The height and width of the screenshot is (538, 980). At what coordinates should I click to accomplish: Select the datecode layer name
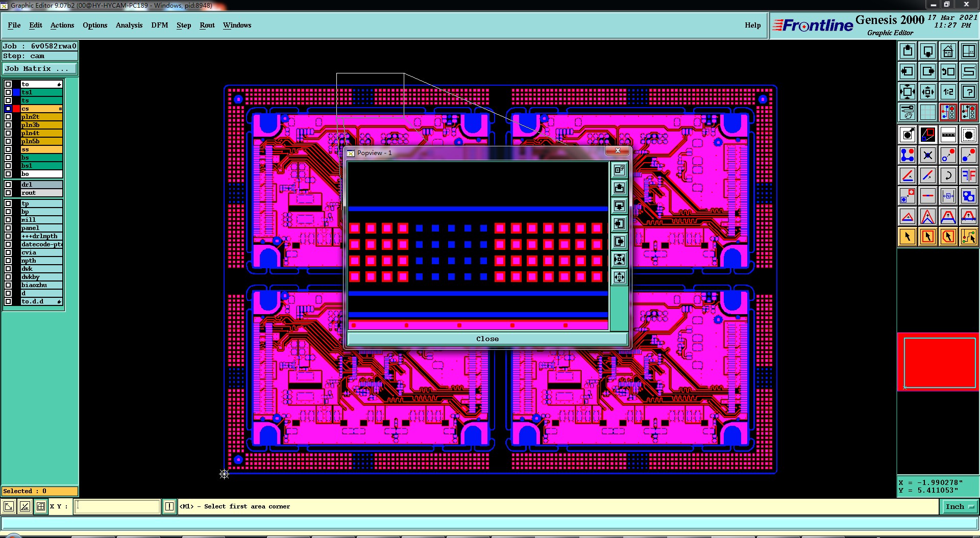[41, 244]
